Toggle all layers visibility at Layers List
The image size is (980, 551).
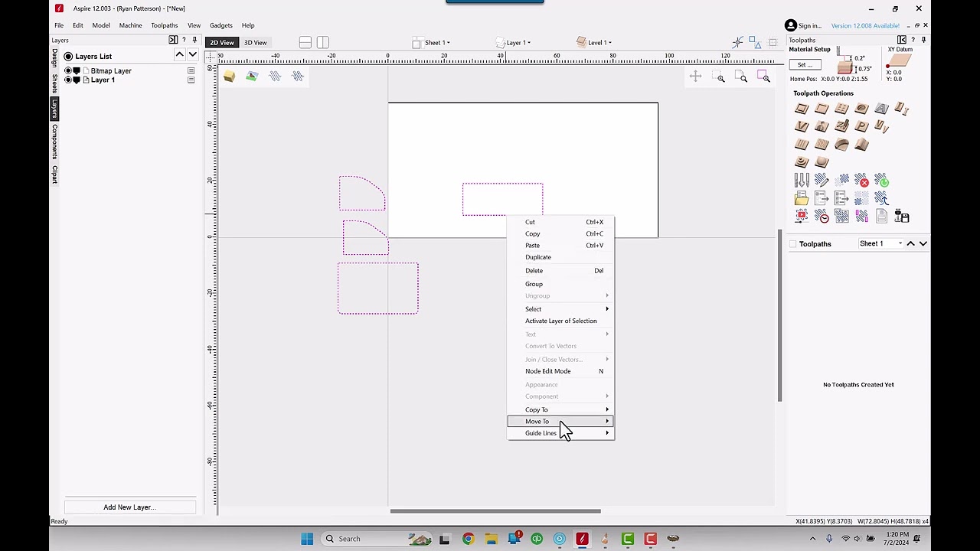click(x=68, y=56)
